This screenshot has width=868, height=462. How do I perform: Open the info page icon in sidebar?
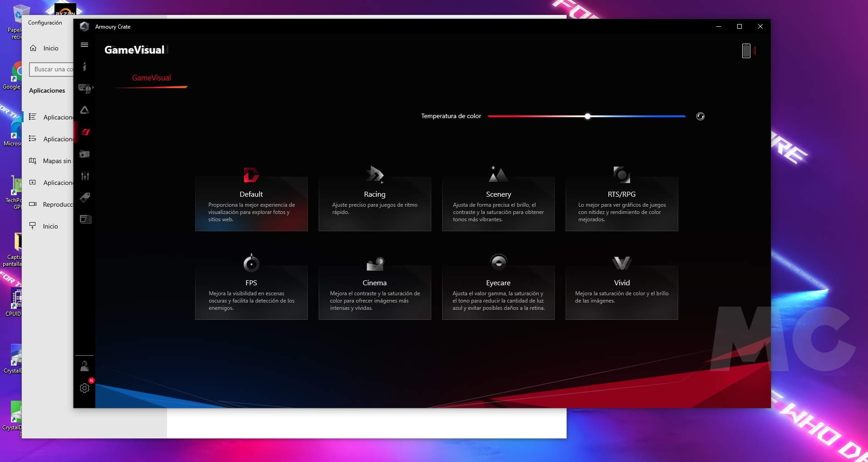coord(84,67)
